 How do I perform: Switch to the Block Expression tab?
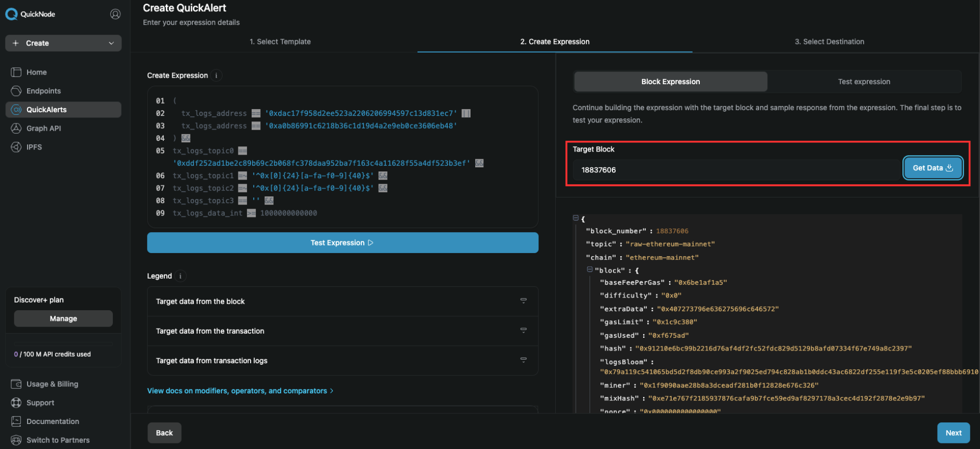coord(671,82)
